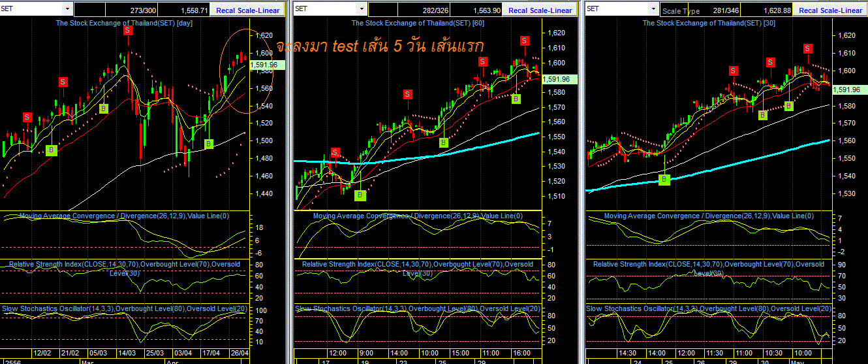
Task: Click the 12/02 date label on day axis
Action: [42, 352]
